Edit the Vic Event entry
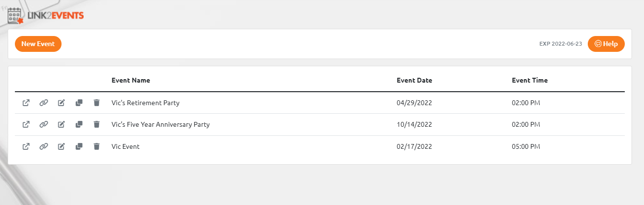Viewport: 644px width, 205px height. (x=62, y=146)
